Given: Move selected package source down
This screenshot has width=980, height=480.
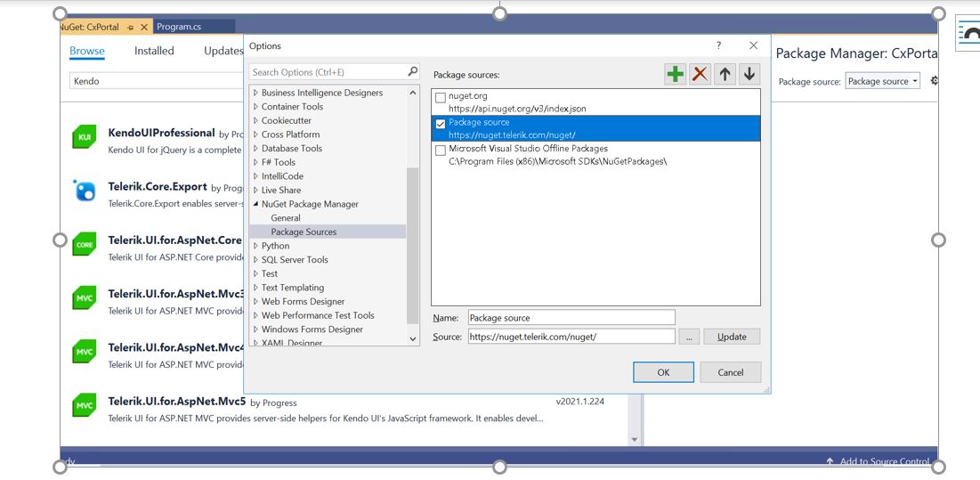Looking at the screenshot, I should coord(749,75).
